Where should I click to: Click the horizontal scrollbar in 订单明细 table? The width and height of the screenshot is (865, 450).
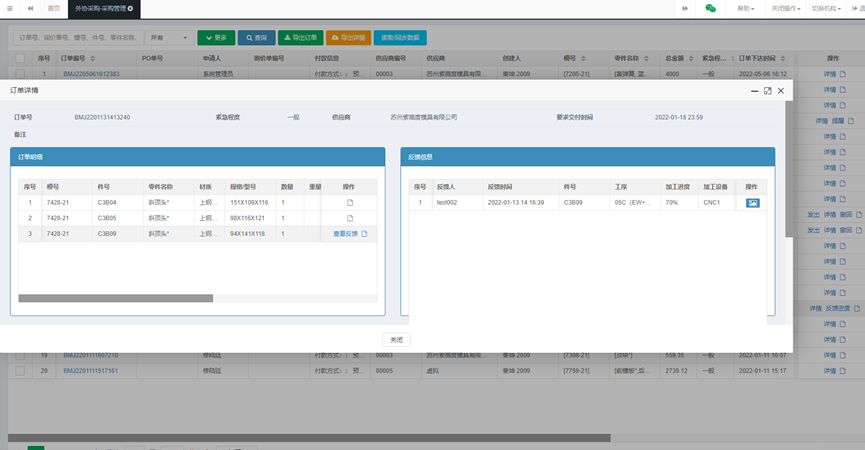click(x=115, y=298)
